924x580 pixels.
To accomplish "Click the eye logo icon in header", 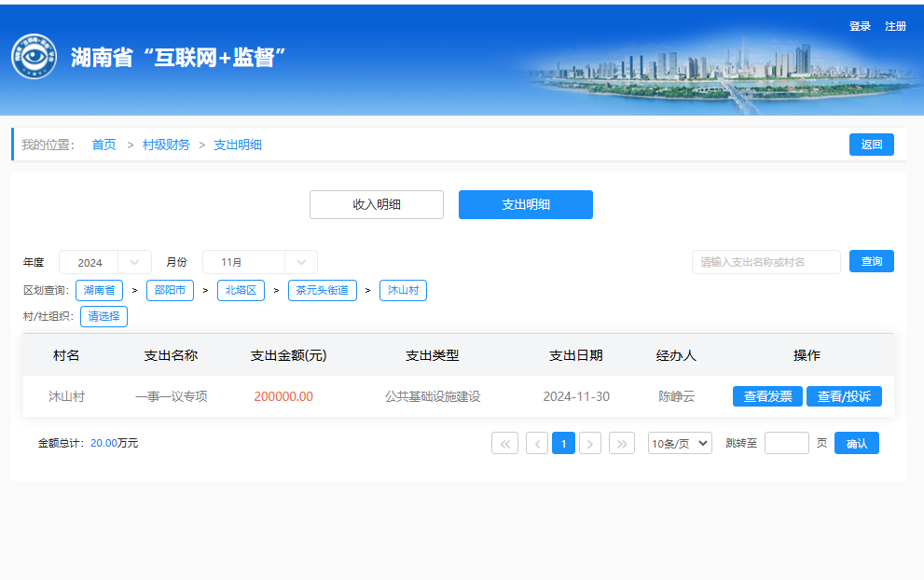I will pos(34,57).
